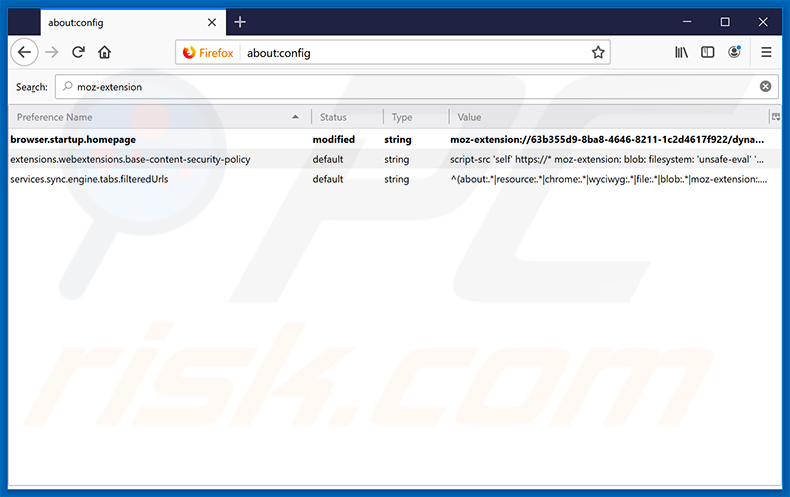
Task: Click the default status of filteredUrls row
Action: tap(327, 179)
